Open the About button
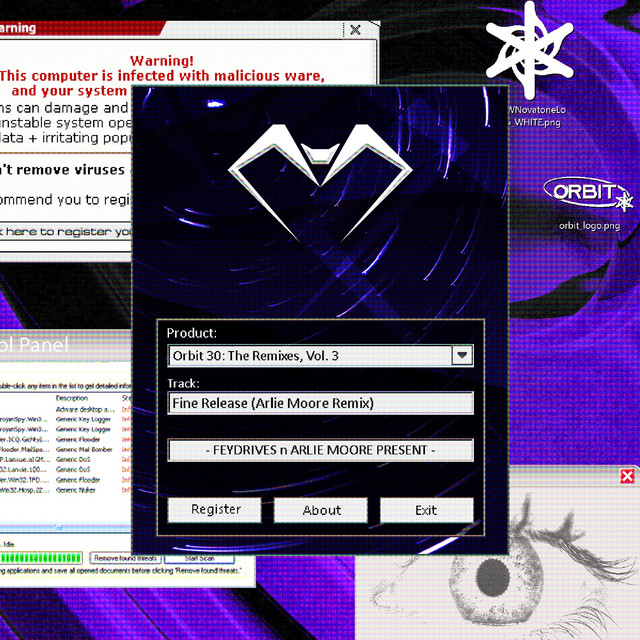 click(x=321, y=510)
